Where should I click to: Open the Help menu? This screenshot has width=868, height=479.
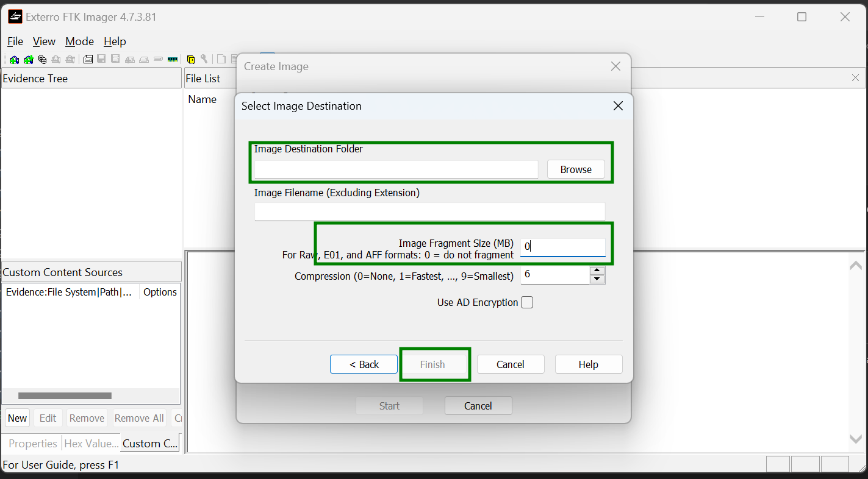(x=115, y=41)
